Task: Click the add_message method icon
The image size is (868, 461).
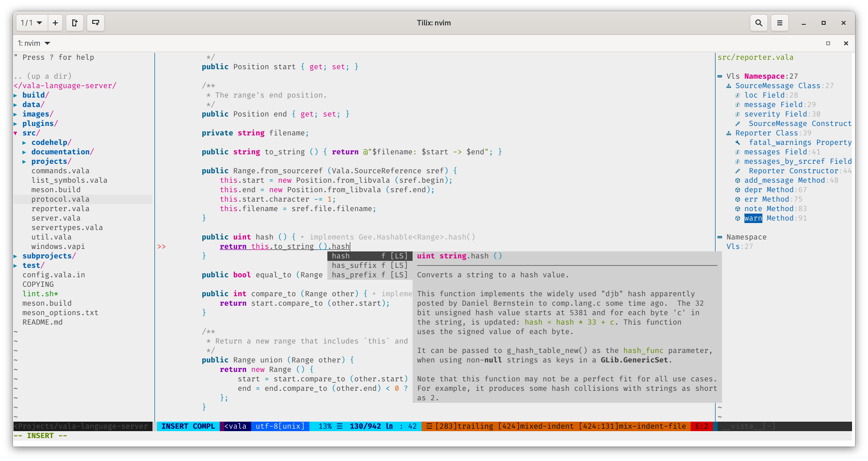Action: point(738,180)
